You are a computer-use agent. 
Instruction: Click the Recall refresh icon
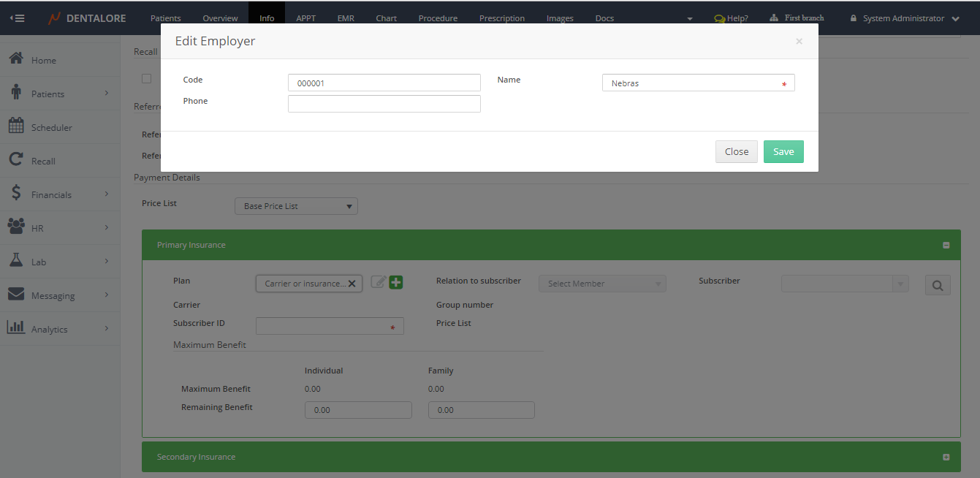[x=16, y=160]
